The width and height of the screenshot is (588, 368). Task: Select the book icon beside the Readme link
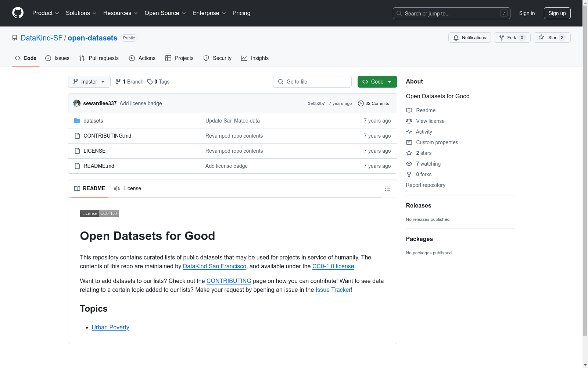coord(409,110)
